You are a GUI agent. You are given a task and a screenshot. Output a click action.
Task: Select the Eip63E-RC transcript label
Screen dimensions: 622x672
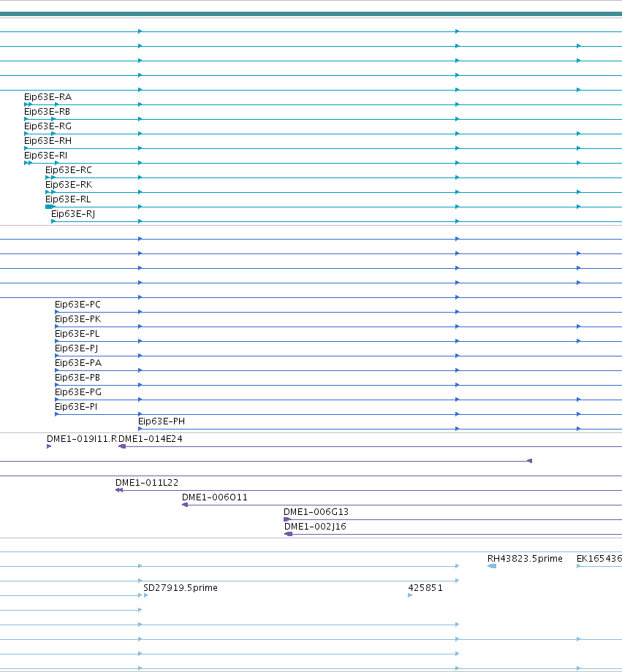coord(69,170)
